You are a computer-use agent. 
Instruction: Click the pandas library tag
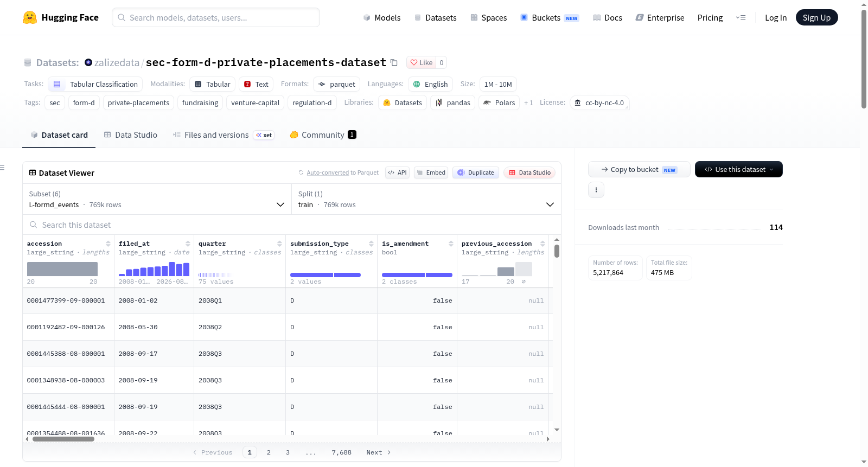pos(453,103)
